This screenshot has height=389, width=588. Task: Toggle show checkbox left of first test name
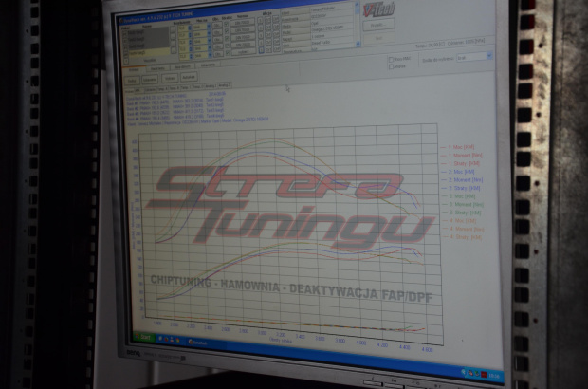125,33
